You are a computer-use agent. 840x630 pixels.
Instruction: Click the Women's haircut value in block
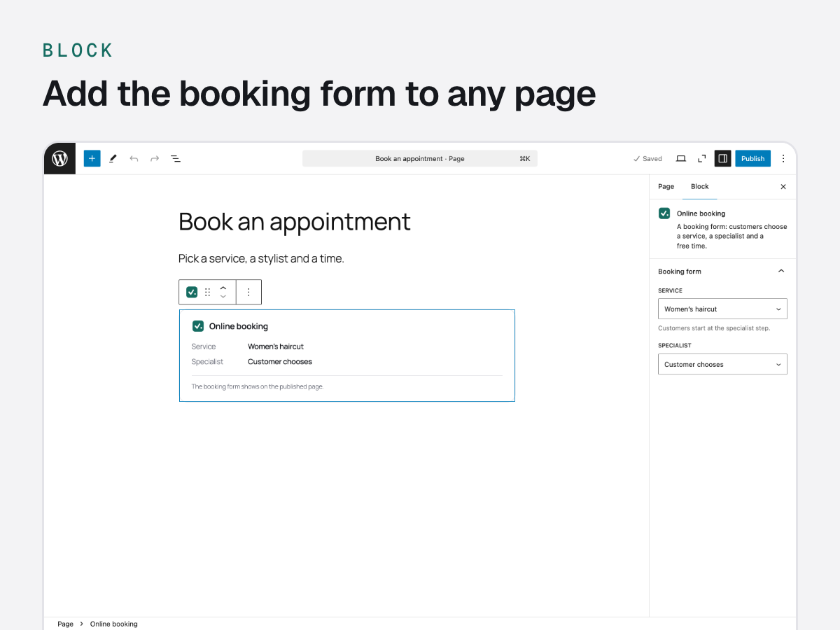coord(276,346)
